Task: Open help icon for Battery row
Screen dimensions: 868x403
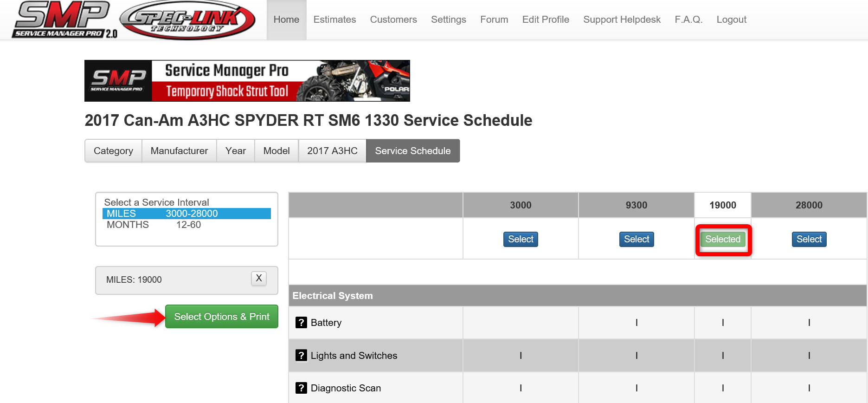Action: [301, 322]
